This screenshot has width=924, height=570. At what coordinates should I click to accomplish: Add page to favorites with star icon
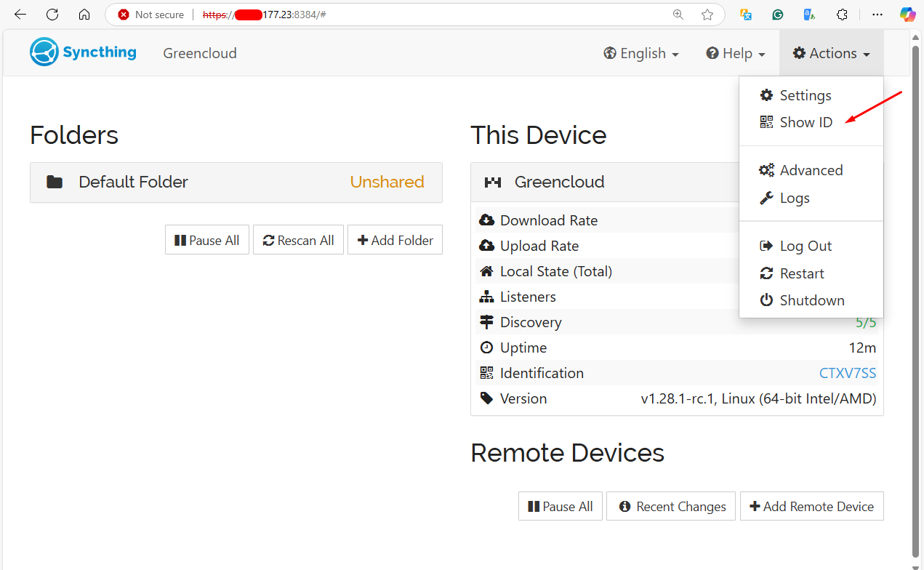pos(707,15)
